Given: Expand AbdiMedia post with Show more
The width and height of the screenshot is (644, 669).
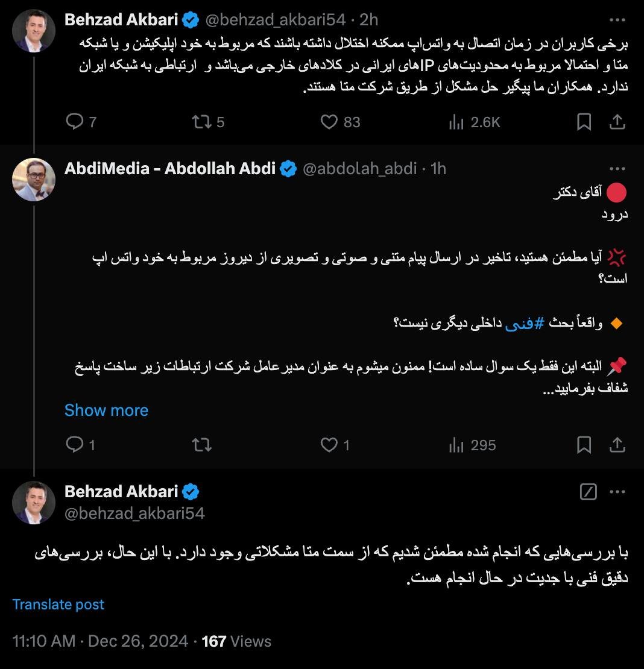Looking at the screenshot, I should 106,410.
